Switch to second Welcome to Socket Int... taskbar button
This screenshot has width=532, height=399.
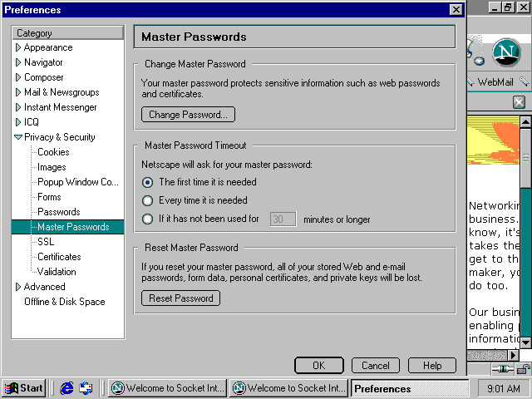(288, 388)
